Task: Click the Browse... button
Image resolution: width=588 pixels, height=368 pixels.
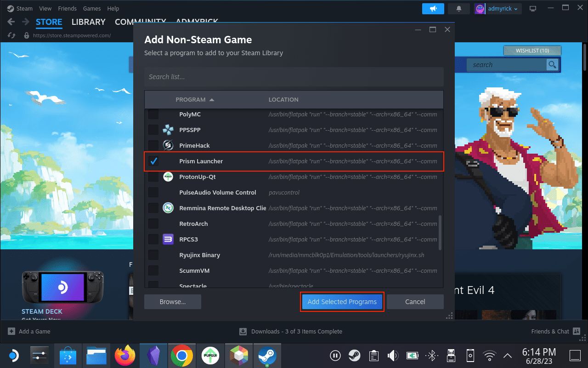Action: point(173,302)
